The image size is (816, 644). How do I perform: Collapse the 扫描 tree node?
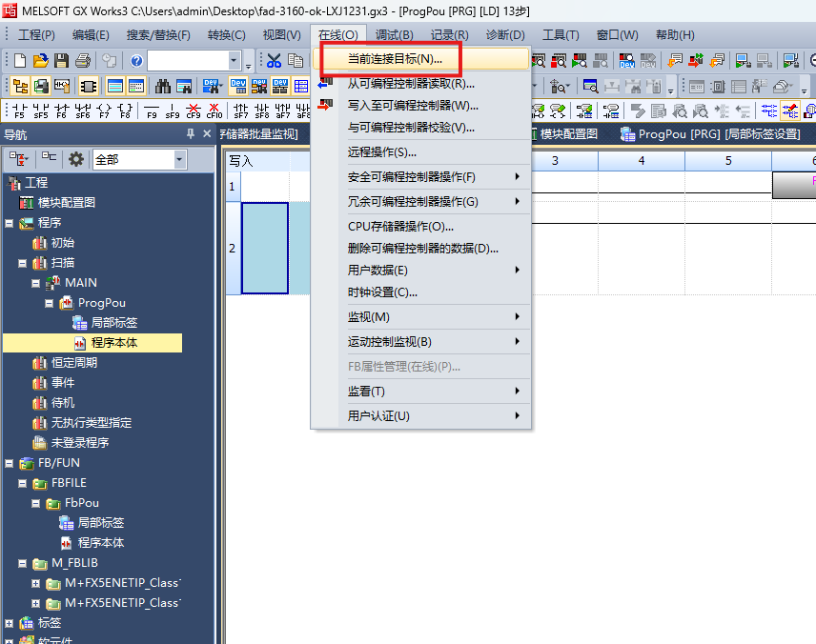(22, 263)
